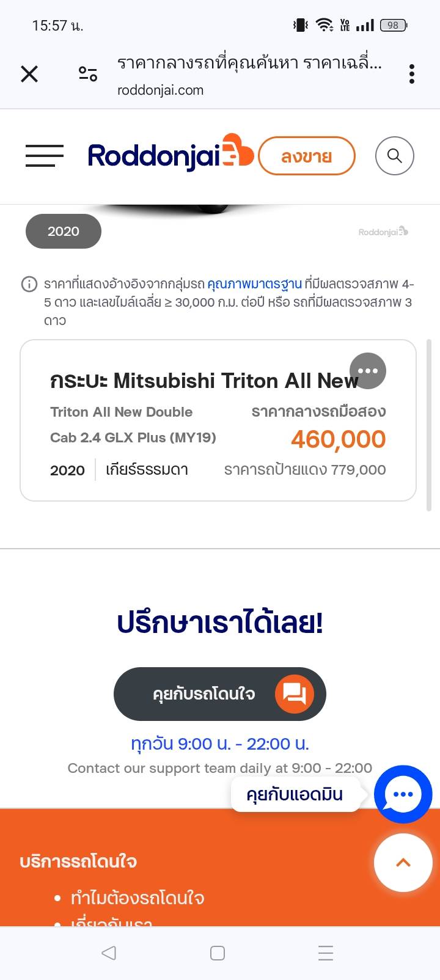Open ทำไมต้องรถโดนใจ footer link
Image resolution: width=440 pixels, height=980 pixels.
pyautogui.click(x=137, y=898)
